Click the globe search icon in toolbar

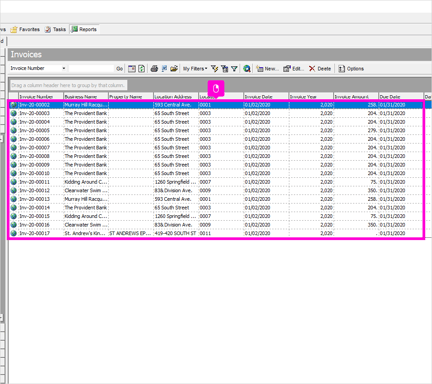pos(247,69)
